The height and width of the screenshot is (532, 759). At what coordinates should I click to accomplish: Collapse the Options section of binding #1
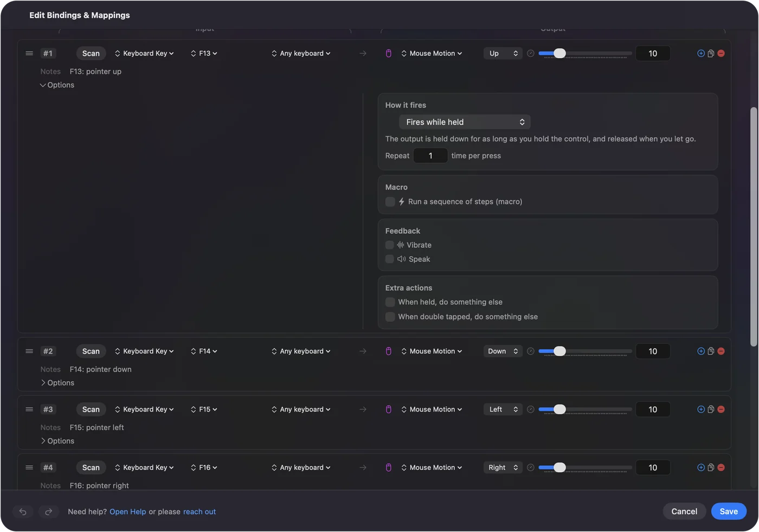(x=57, y=85)
